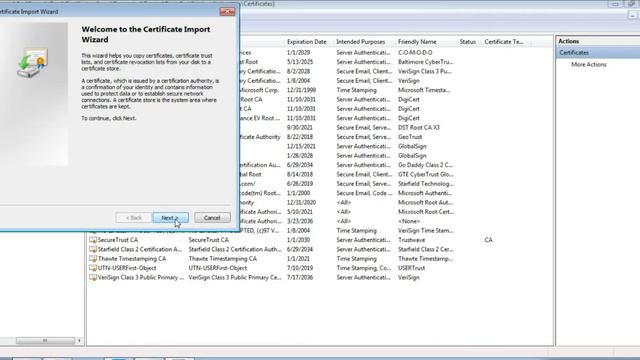Viewport: 640px width, 360px height.
Task: Click UTN-USERFirst-Object in Issued By column
Action: pos(218,268)
